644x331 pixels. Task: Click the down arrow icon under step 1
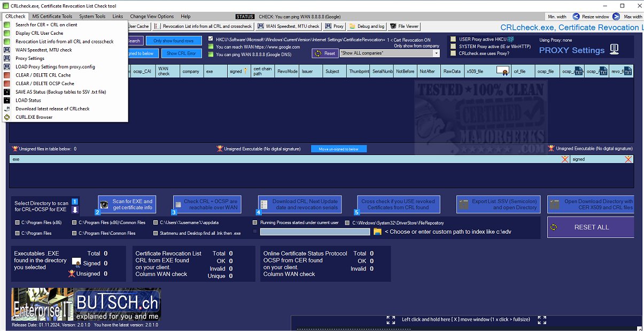75,210
